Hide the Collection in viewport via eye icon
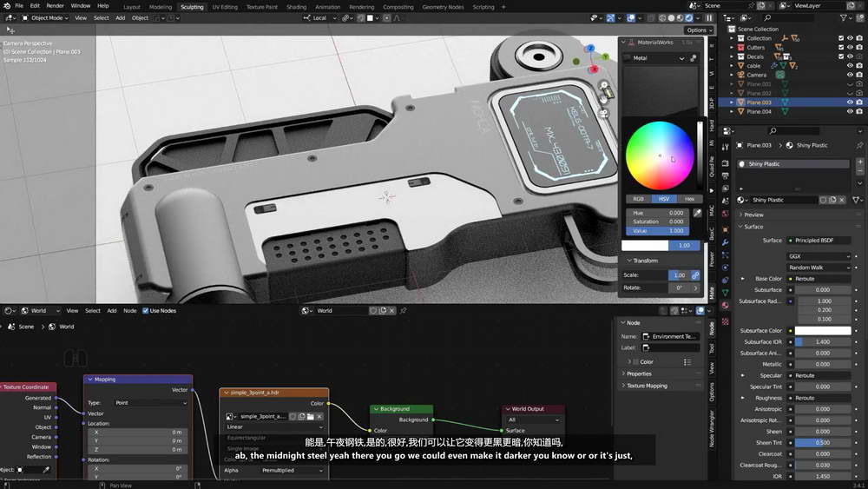This screenshot has width=868, height=489. point(850,38)
